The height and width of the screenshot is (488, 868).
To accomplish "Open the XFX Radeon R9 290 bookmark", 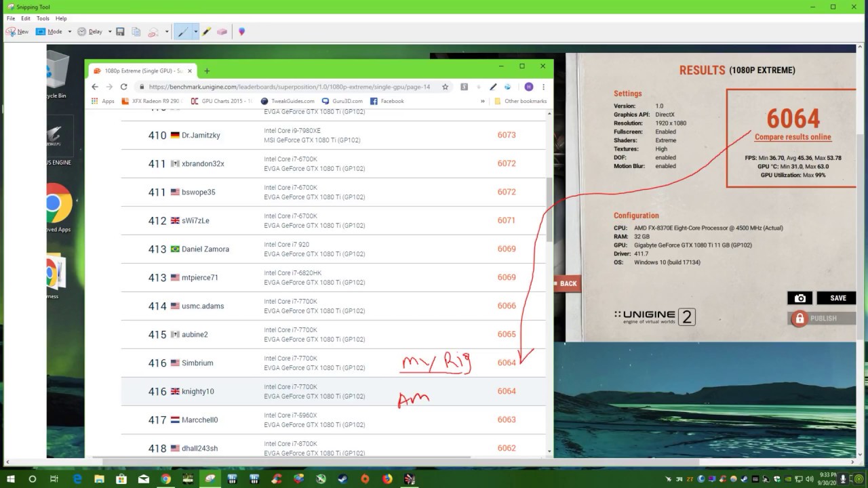I will pyautogui.click(x=151, y=101).
